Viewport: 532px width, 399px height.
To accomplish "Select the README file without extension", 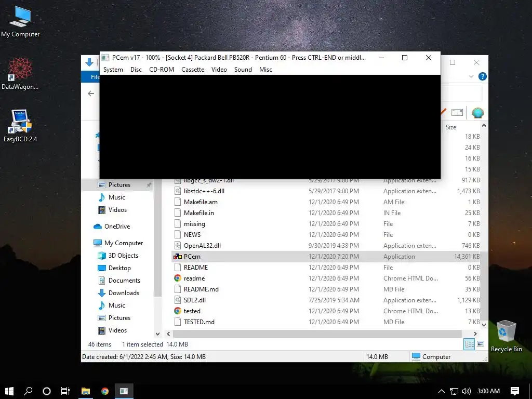I will click(x=196, y=268).
